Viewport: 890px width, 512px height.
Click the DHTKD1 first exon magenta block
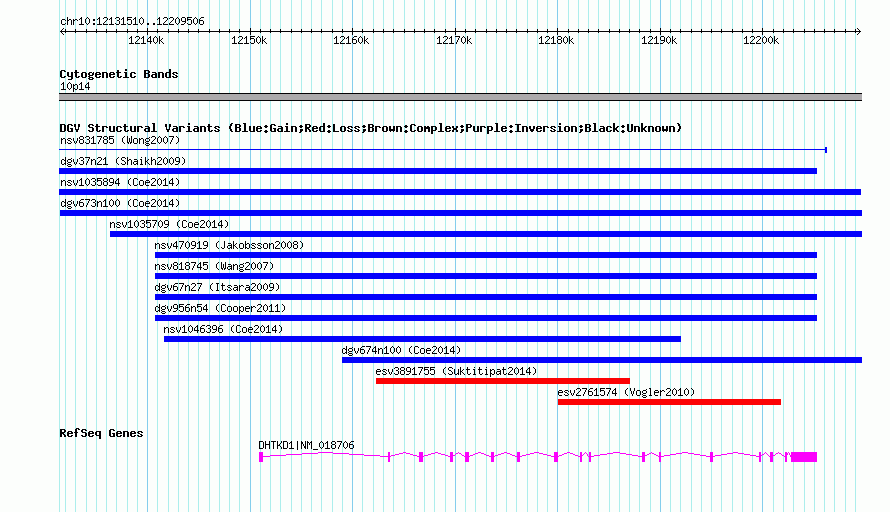(x=261, y=457)
